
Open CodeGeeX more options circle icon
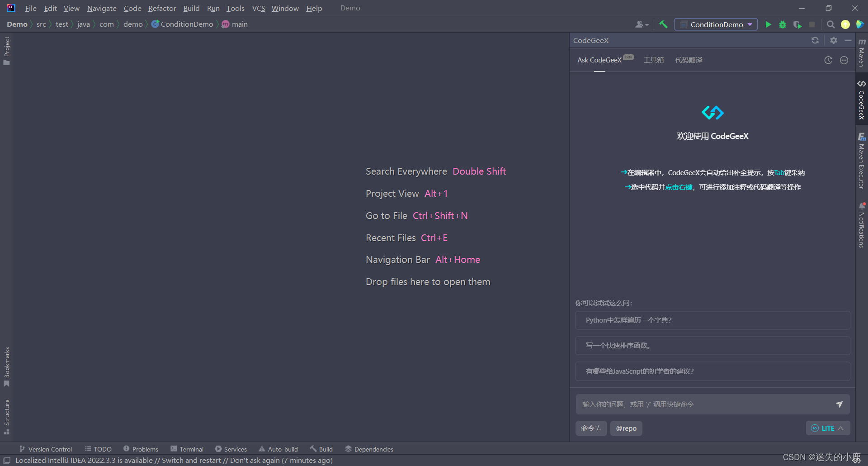click(844, 60)
